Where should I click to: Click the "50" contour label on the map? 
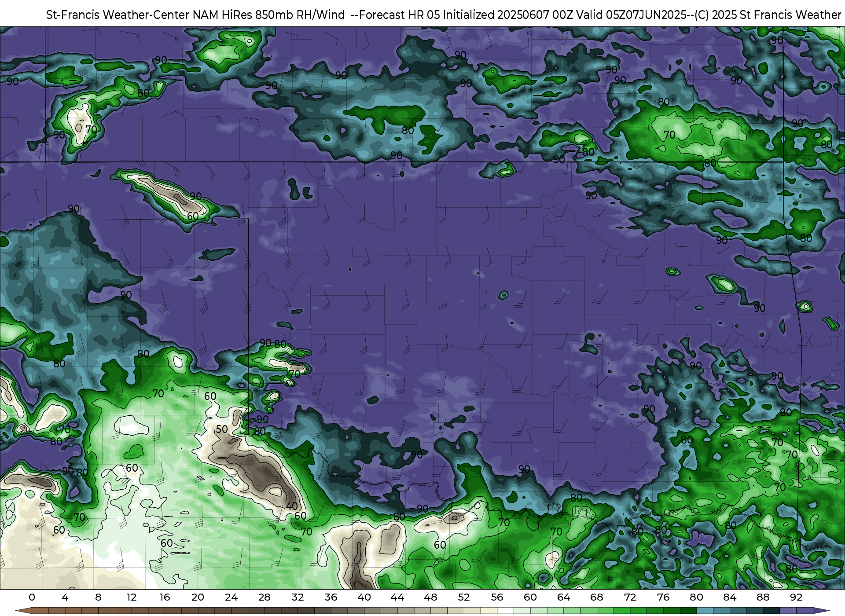pos(222,429)
